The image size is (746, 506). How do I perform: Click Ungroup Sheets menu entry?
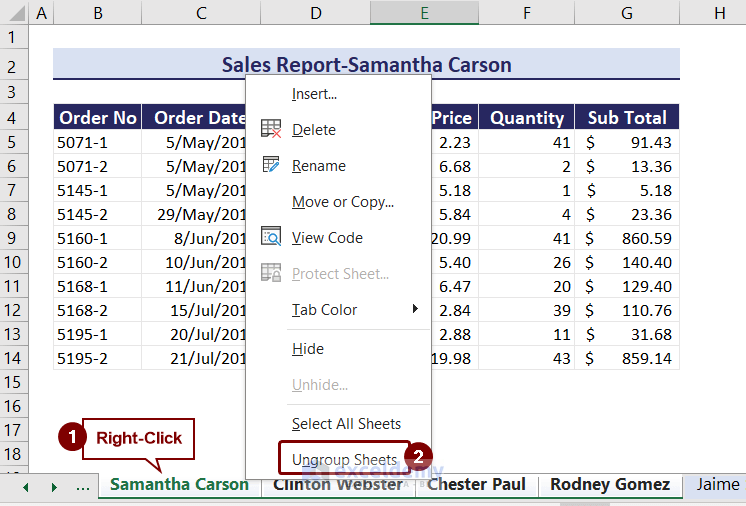(344, 460)
